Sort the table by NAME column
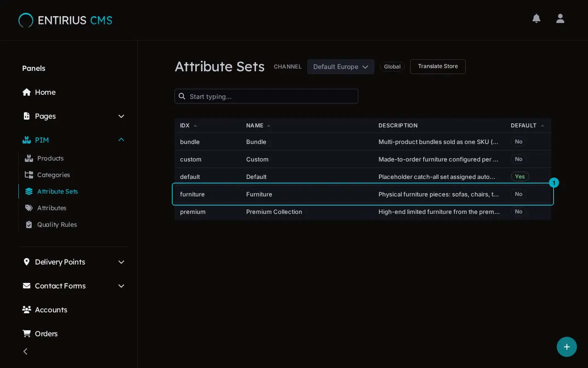 tap(258, 126)
